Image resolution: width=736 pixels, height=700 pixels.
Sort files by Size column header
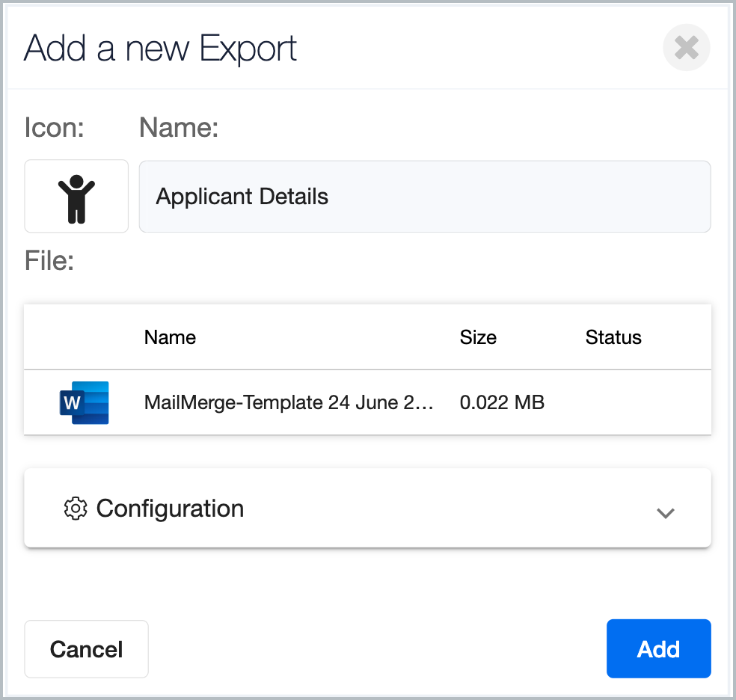(478, 337)
